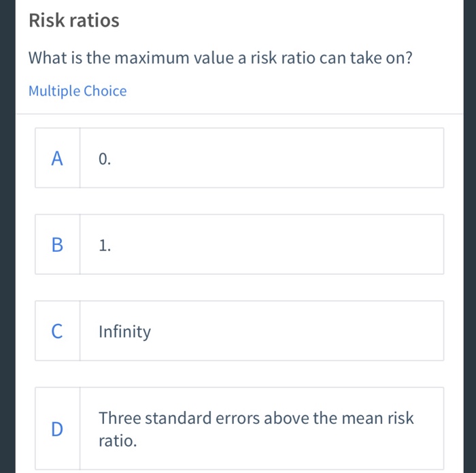
Task: Choose the answer text "0."
Action: pos(104,159)
